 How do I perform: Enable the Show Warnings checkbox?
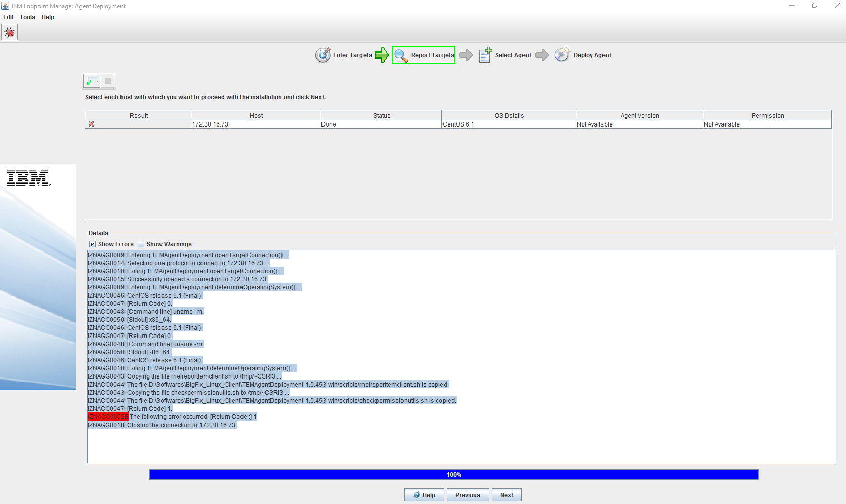click(141, 244)
